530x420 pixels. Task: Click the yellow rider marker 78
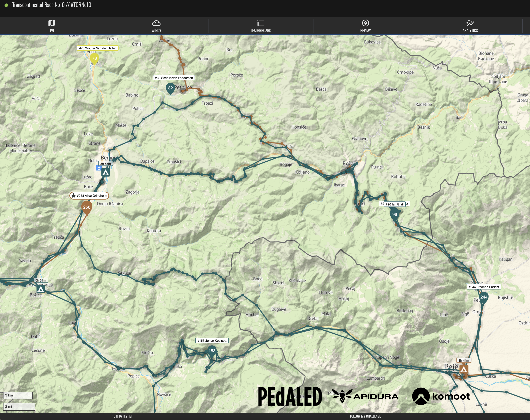pyautogui.click(x=94, y=59)
